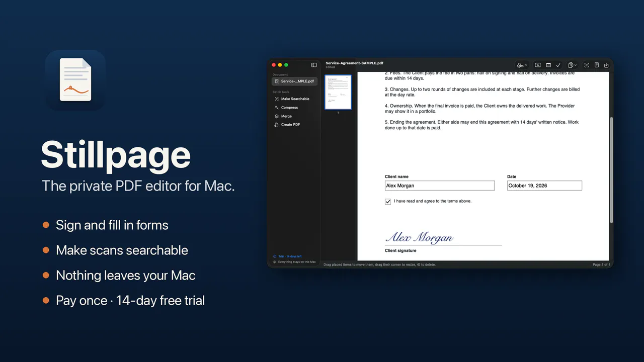Click the Service-Agreement-SAMPLE.pdf window title
Viewport: 644px width, 362px height.
click(355, 63)
